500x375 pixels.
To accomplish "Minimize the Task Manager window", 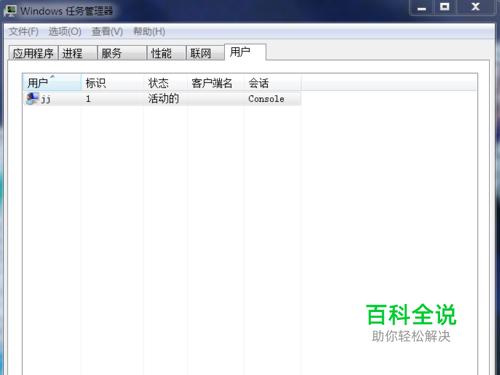I will [x=422, y=7].
